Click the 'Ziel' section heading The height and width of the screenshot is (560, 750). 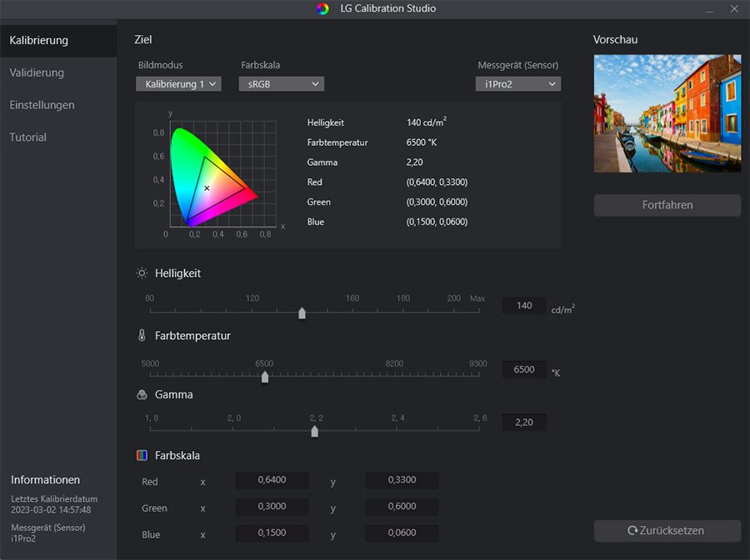pos(143,40)
